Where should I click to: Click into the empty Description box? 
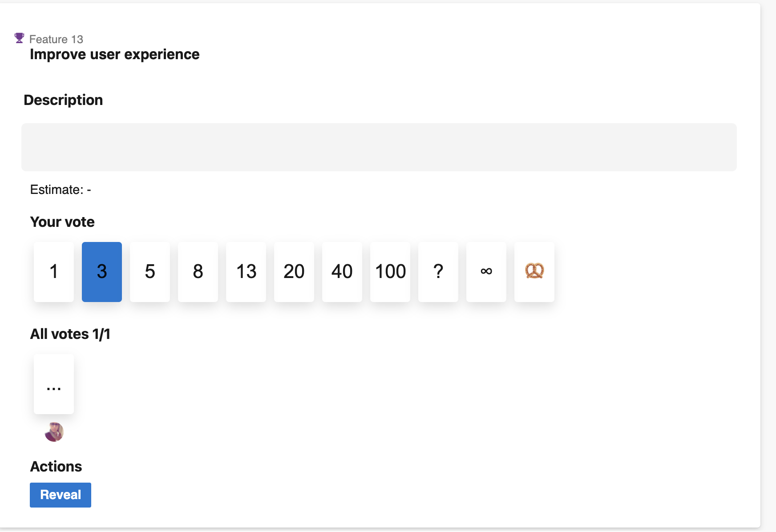point(379,147)
